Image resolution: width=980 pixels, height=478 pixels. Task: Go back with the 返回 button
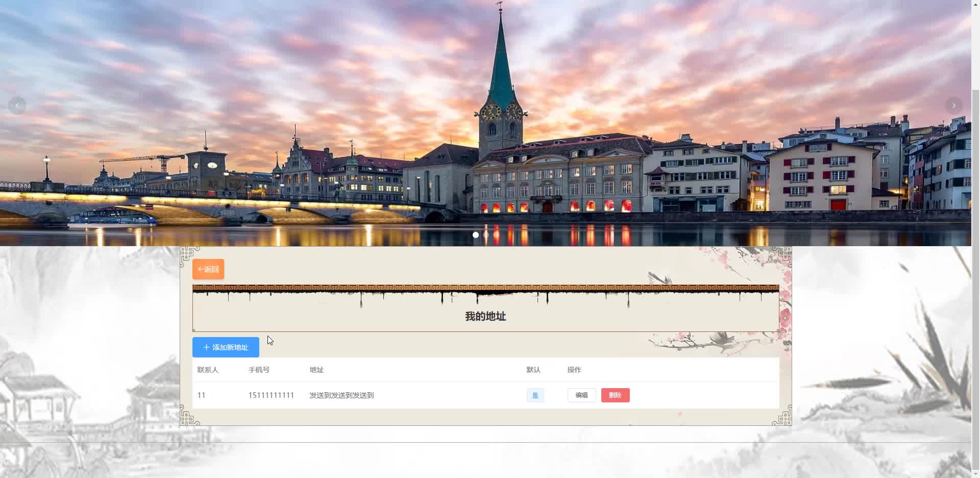point(208,269)
